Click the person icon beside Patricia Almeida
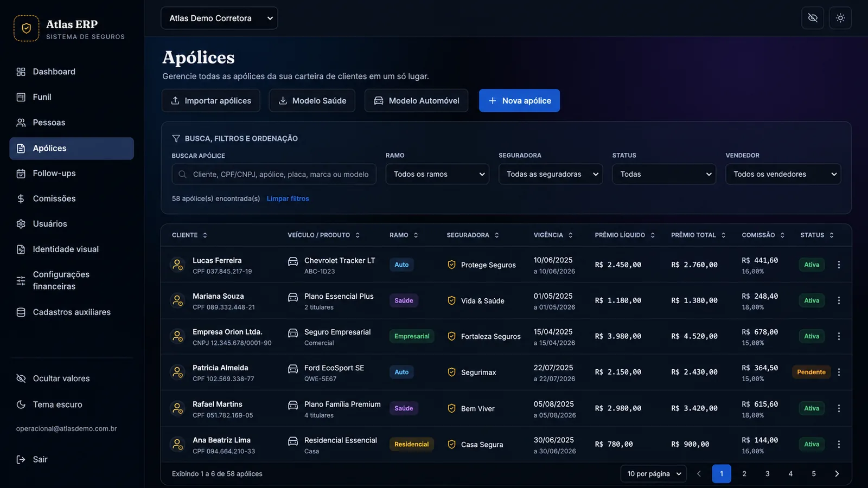 (177, 372)
